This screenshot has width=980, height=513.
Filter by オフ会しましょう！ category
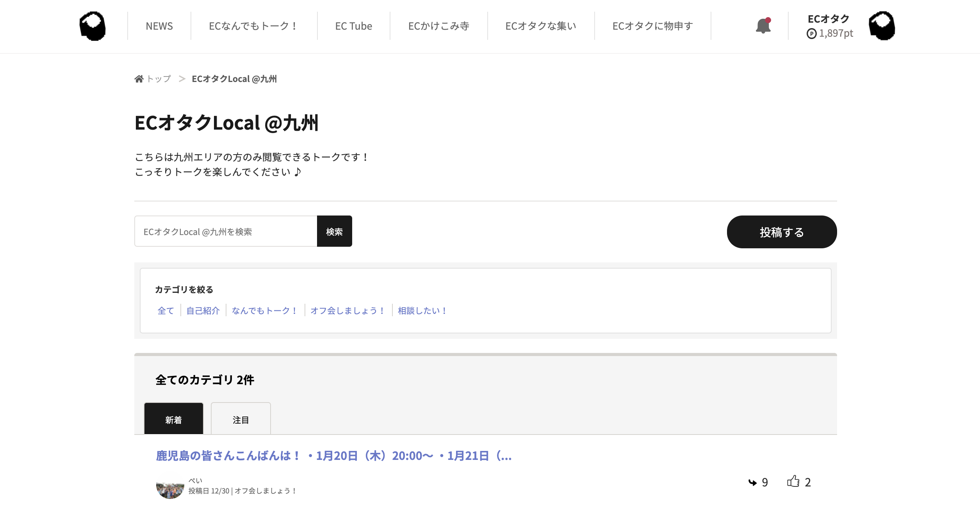point(347,311)
